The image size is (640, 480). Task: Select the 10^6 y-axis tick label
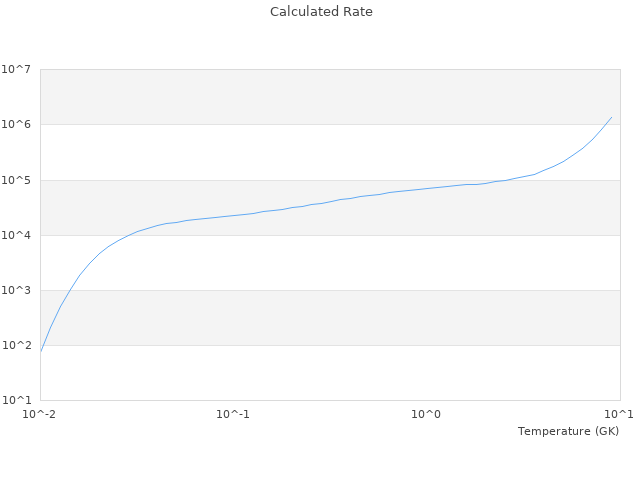click(x=16, y=125)
